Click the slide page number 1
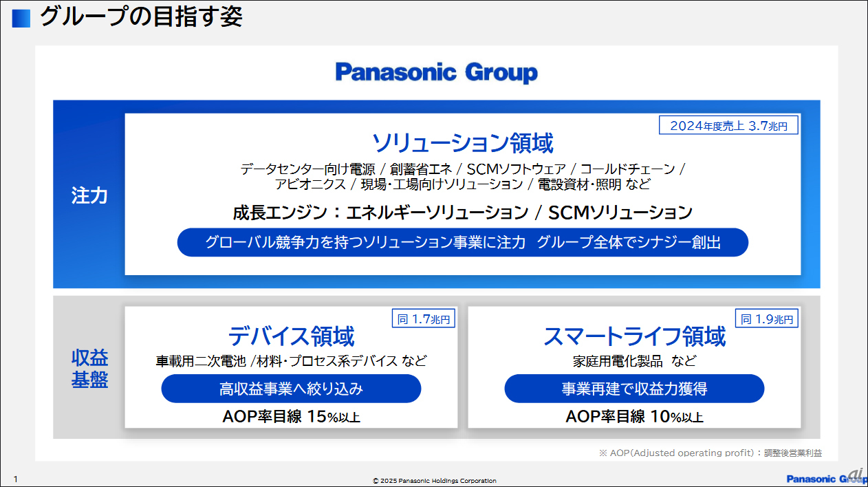Screen dimensions: 868x487 tap(16, 479)
